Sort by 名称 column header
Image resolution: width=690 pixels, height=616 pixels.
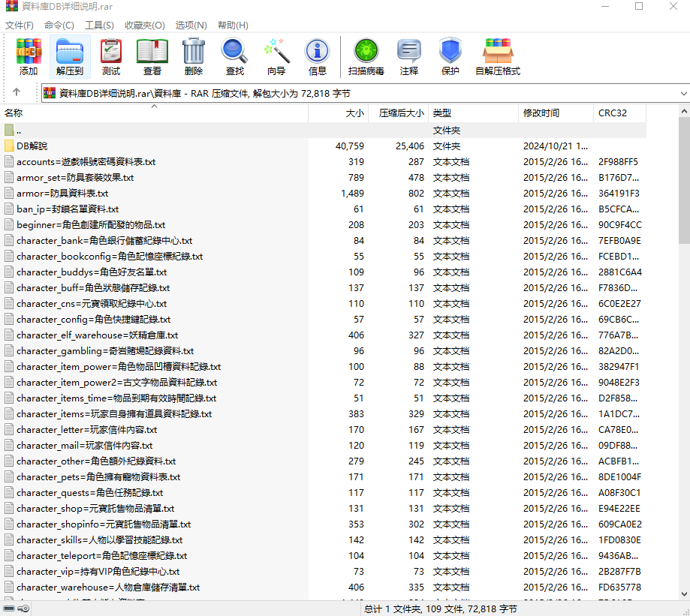154,113
